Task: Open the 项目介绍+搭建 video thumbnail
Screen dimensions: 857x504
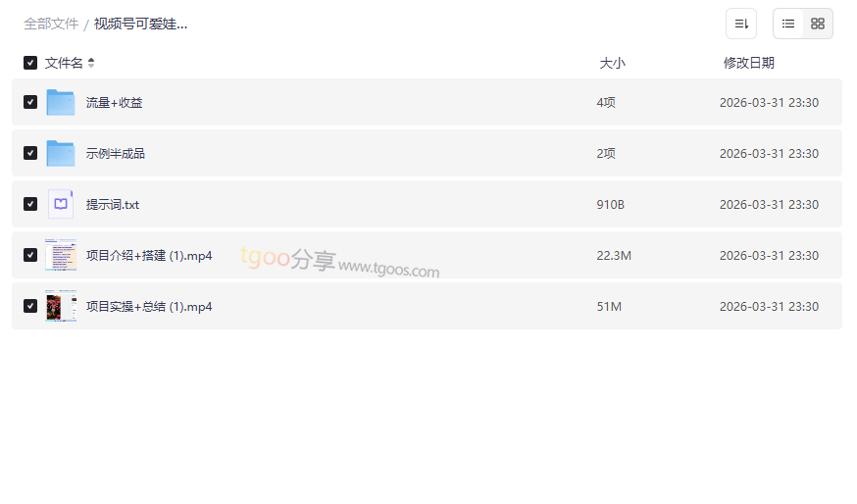Action: click(61, 255)
